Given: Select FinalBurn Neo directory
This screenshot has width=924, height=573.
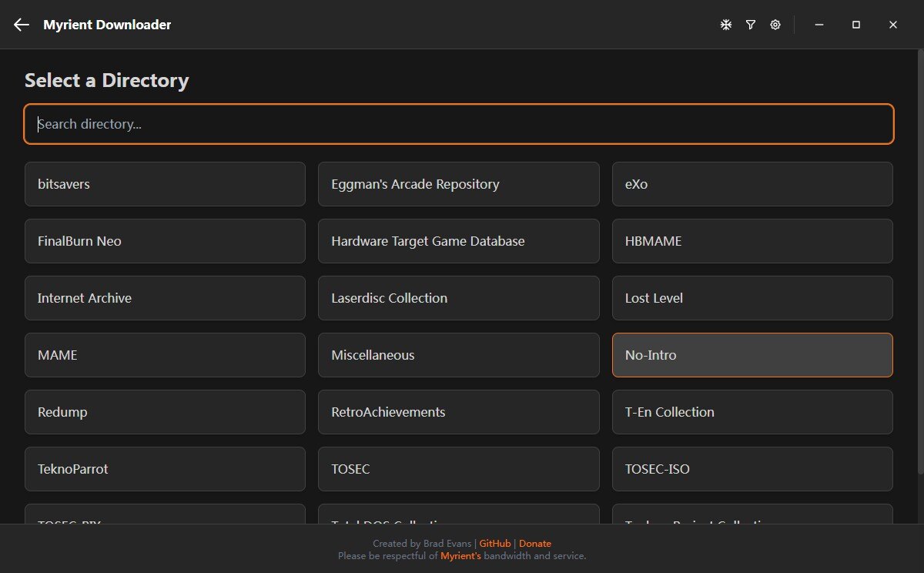Looking at the screenshot, I should (x=165, y=241).
